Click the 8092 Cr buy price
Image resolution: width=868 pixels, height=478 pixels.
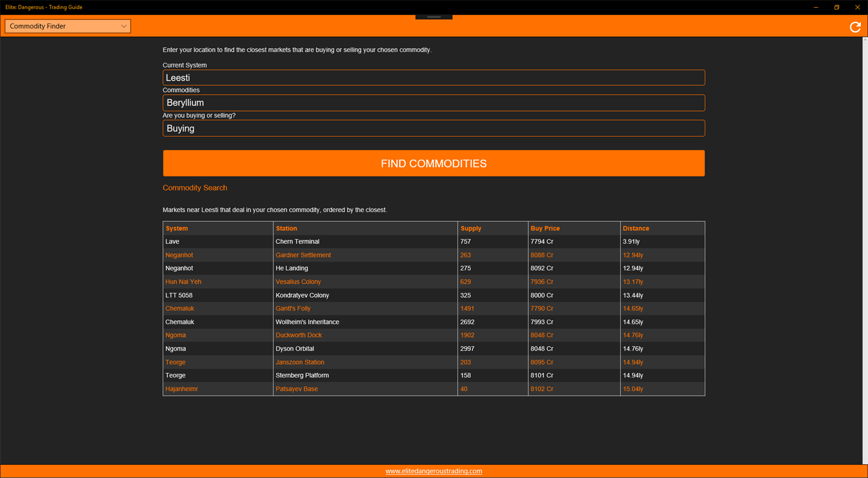click(542, 268)
